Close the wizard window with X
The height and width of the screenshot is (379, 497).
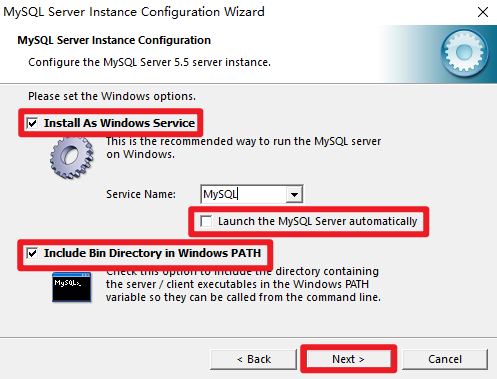tap(483, 12)
